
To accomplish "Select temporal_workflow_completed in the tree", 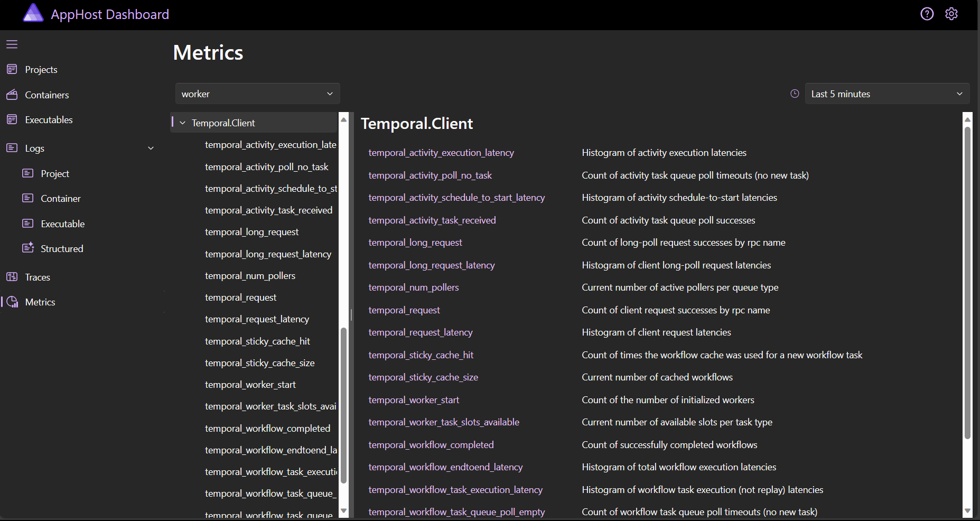I will [x=267, y=429].
